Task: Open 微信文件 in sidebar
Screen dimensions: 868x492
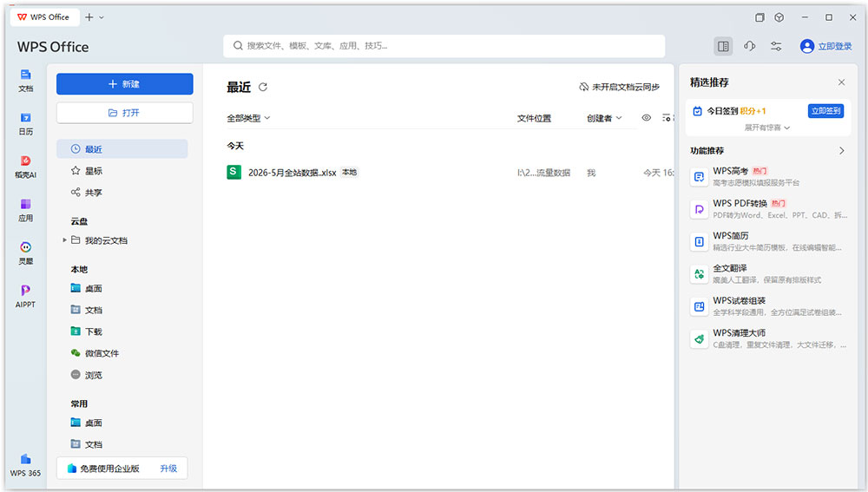Action: tap(122, 353)
